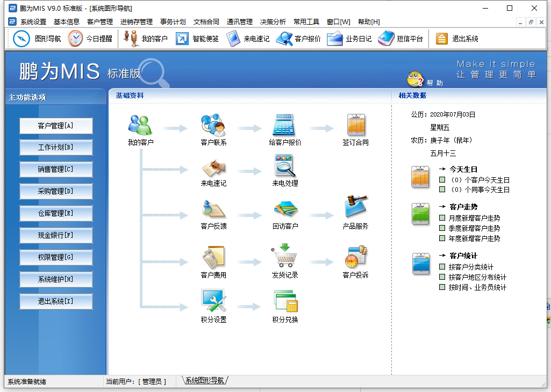Expand the 决策分析 menu
This screenshot has height=392, width=551.
[x=273, y=22]
